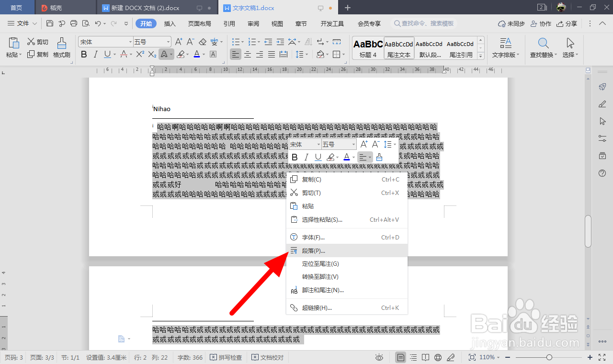The height and width of the screenshot is (364, 613).
Task: Apply subscript X₂ formatting
Action: (x=152, y=54)
